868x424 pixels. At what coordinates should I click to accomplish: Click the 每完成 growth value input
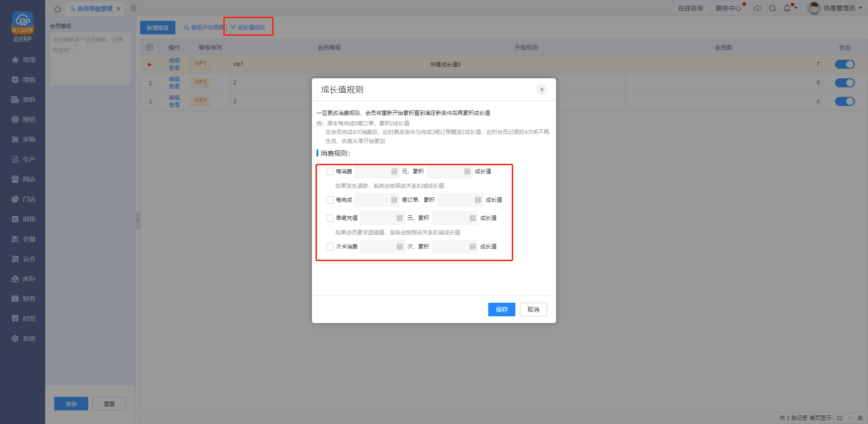tap(460, 200)
